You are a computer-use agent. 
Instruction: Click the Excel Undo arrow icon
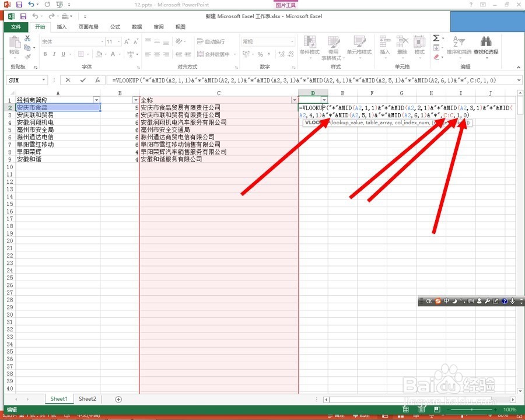pos(35,16)
